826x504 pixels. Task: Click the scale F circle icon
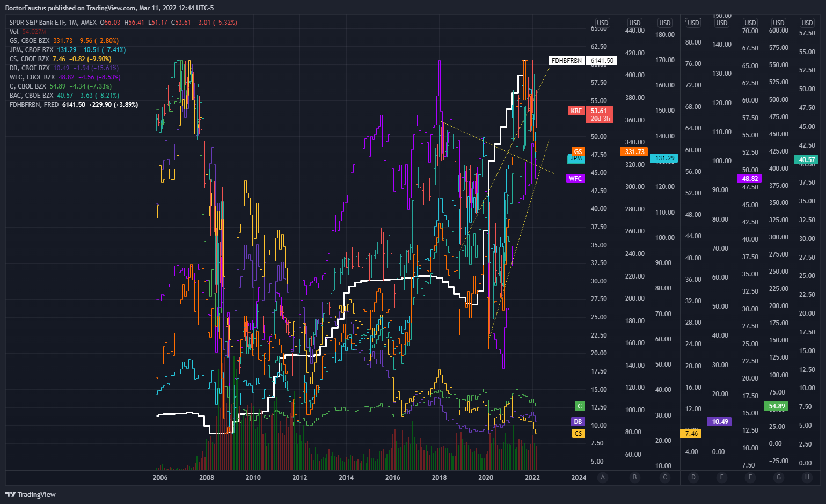(750, 477)
